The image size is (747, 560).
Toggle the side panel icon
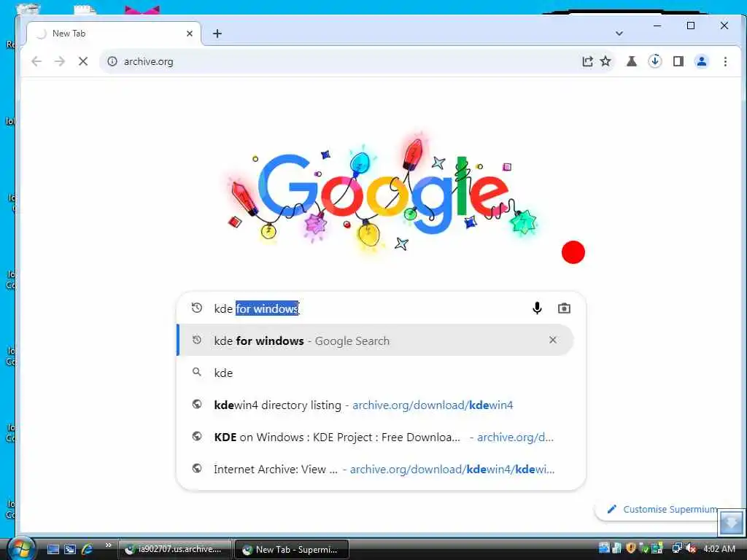tap(678, 61)
